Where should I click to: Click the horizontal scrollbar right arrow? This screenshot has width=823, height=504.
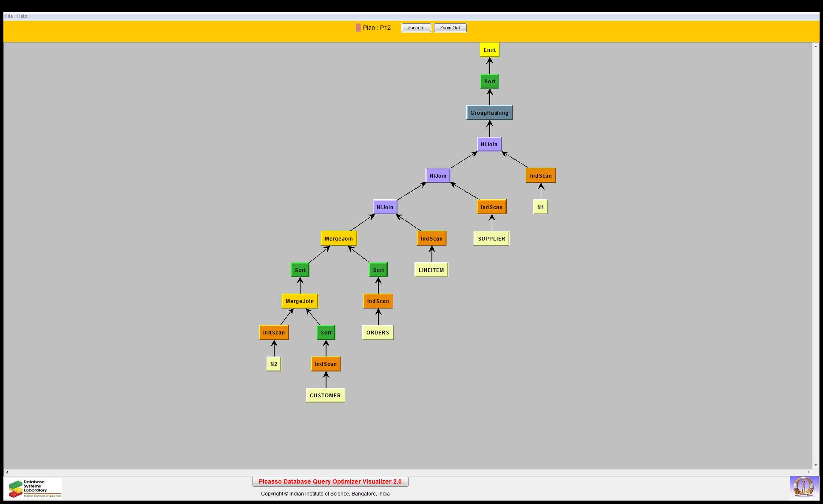click(x=808, y=472)
